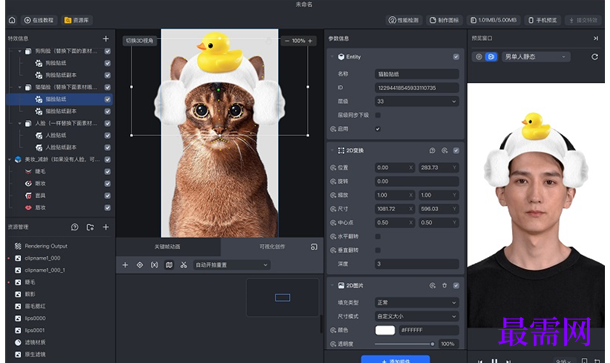Toggle visibility checkbox for 人脸贴纸副本
The width and height of the screenshot is (610, 363).
coord(107,147)
